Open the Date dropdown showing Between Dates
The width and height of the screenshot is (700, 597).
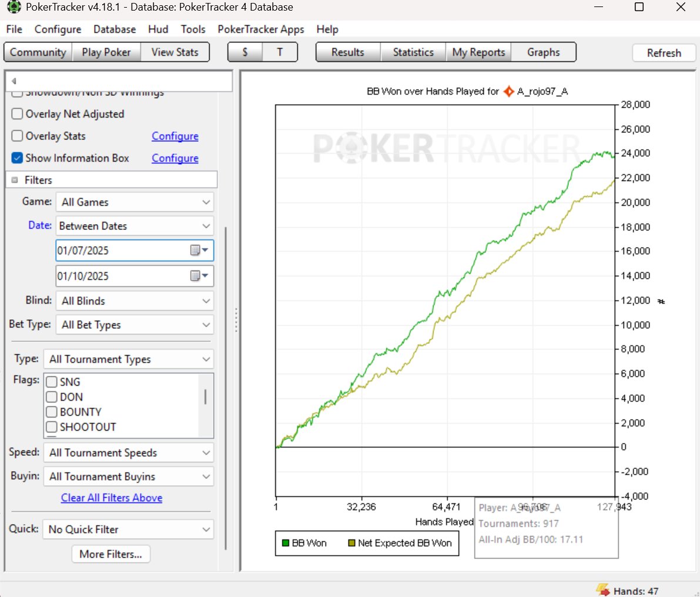pos(135,226)
